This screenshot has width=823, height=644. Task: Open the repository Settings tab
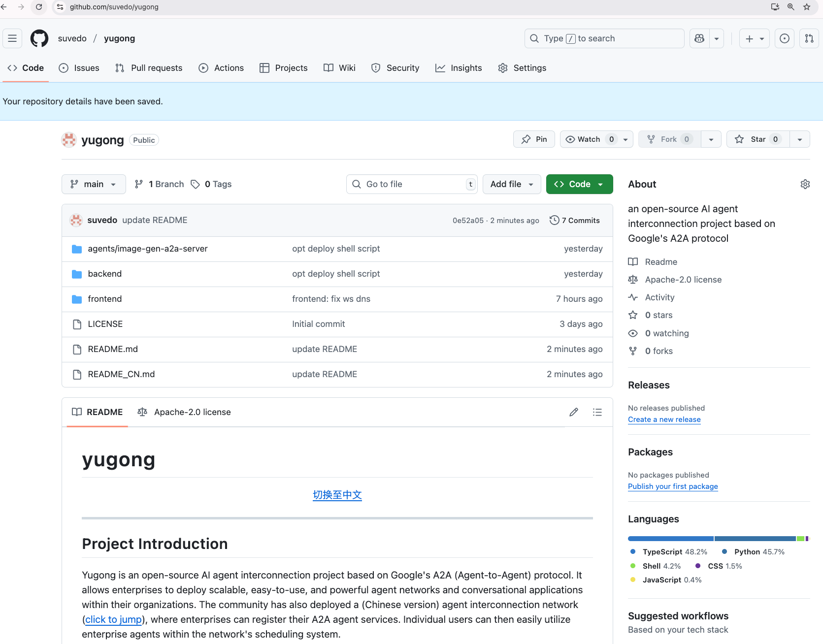click(522, 68)
